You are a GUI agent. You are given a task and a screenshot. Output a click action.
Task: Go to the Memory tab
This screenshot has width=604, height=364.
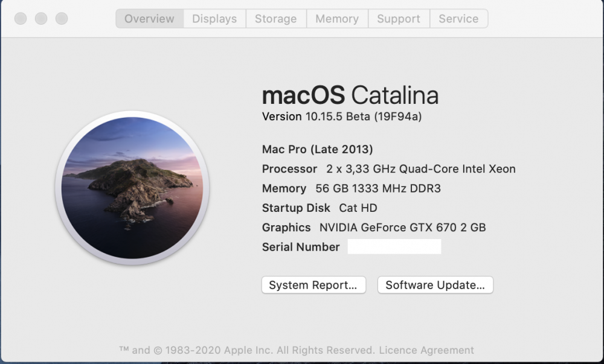pyautogui.click(x=337, y=19)
